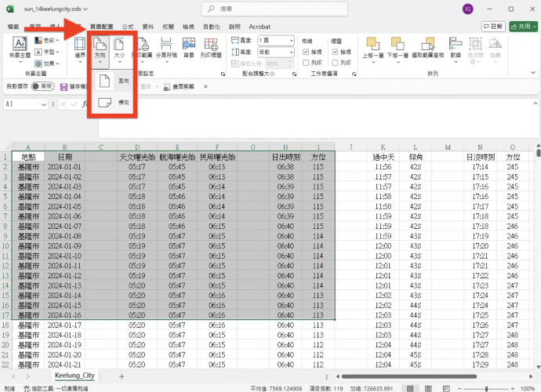Switch to the Acrobat tab
541x392 pixels.
point(260,27)
